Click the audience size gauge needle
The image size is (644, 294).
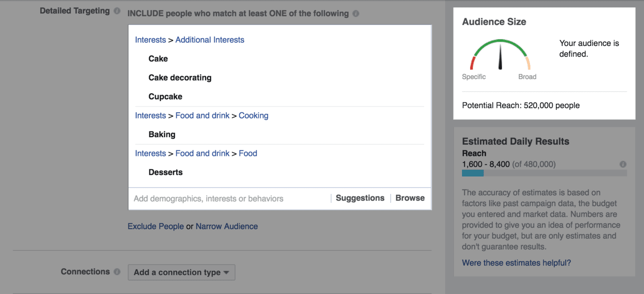(500, 58)
